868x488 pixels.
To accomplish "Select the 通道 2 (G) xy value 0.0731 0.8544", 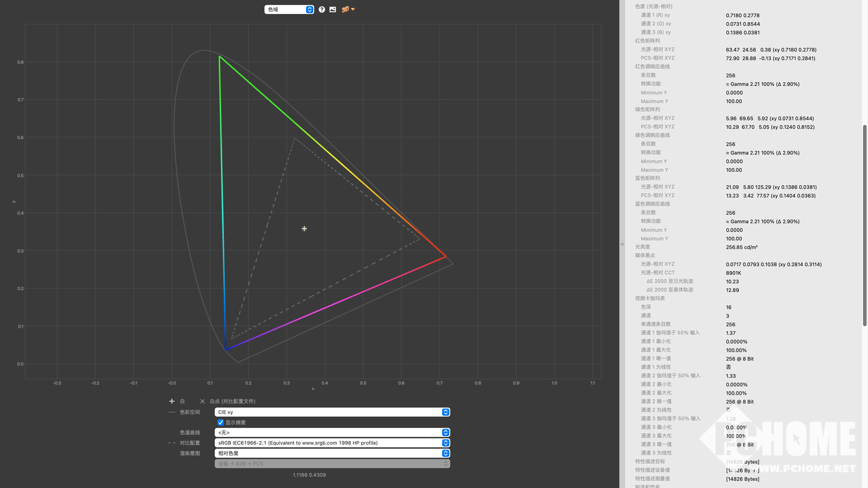I will point(743,24).
